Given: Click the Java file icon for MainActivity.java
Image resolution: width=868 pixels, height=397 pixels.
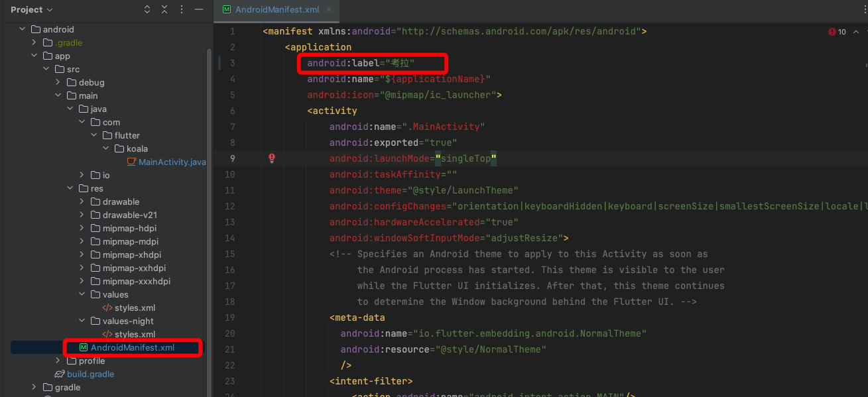Looking at the screenshot, I should point(131,162).
